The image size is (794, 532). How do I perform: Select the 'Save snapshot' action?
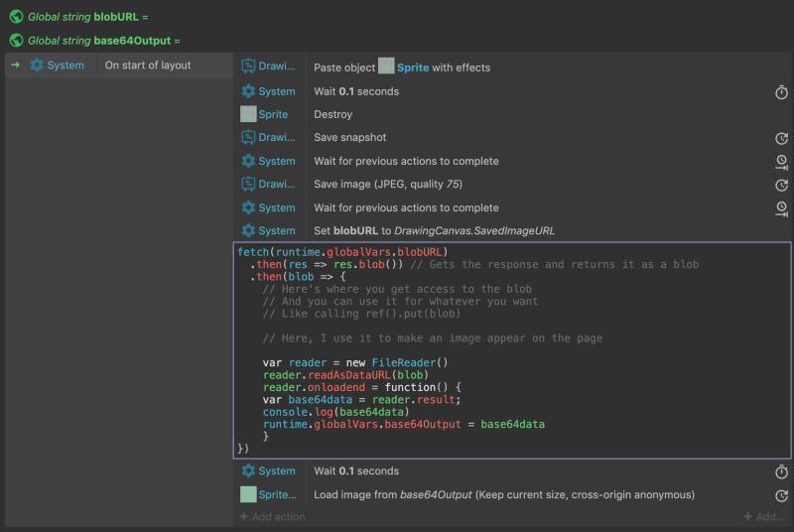click(x=350, y=137)
